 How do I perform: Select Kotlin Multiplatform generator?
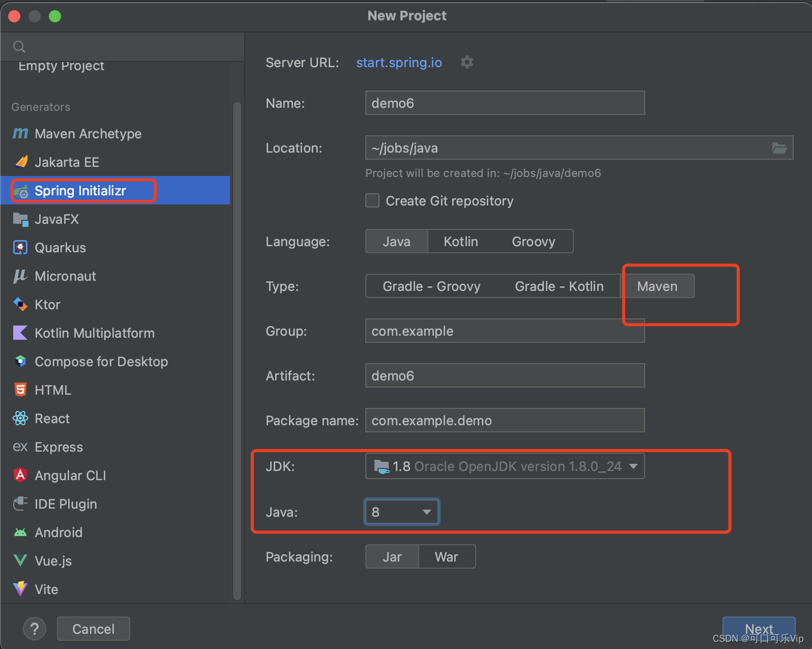(x=115, y=333)
